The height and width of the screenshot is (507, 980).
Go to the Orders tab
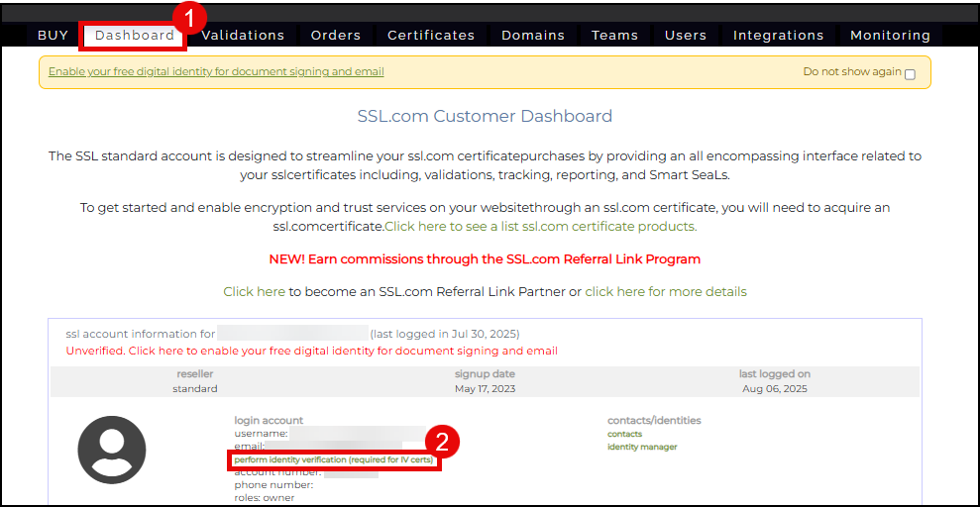point(336,36)
